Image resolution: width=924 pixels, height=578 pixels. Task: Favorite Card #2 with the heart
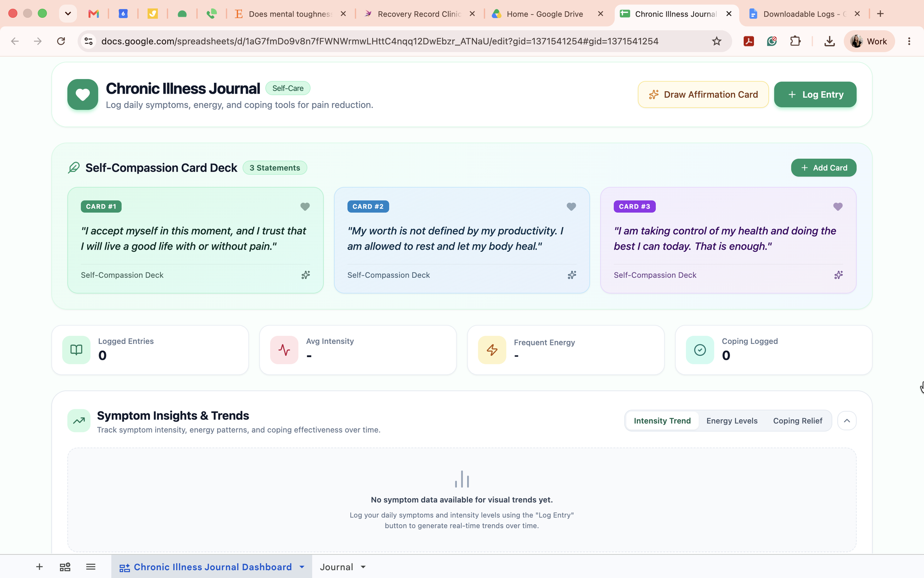(571, 206)
